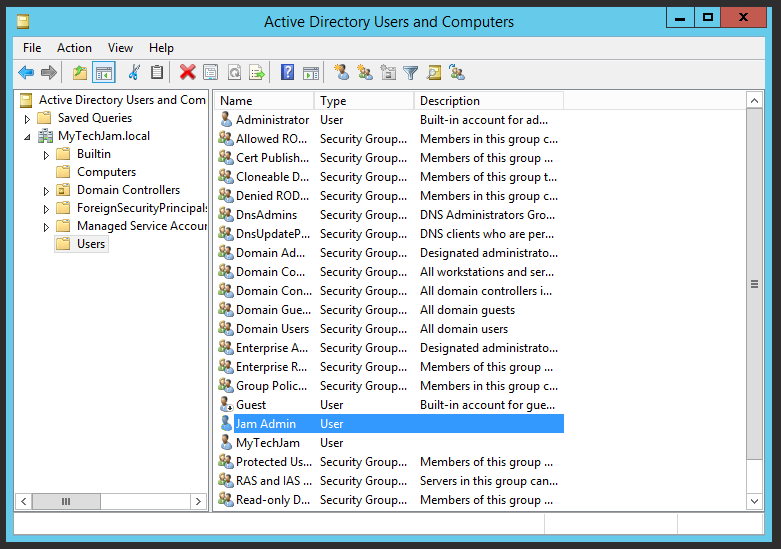Open Properties from the toolbar

coord(211,73)
